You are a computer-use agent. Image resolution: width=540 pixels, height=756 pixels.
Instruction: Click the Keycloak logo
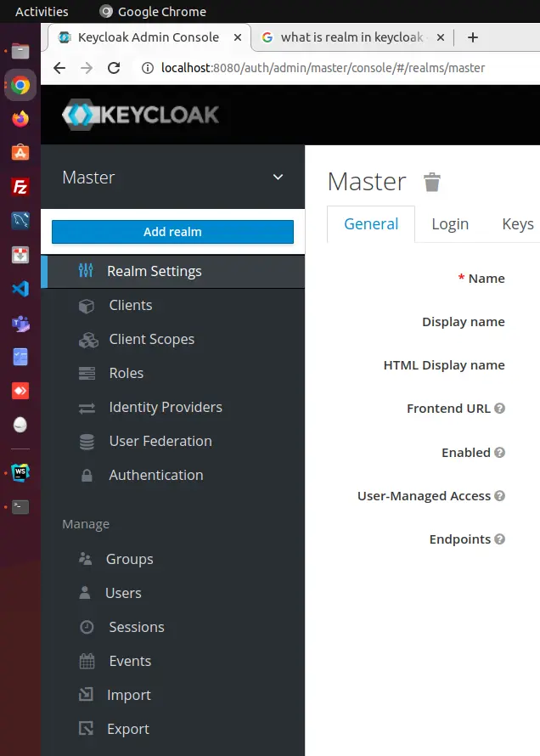[x=140, y=115]
